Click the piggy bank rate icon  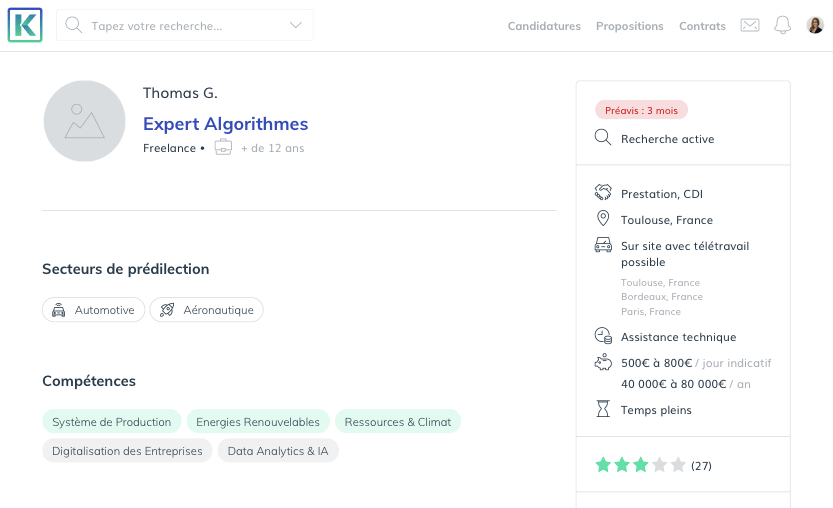pyautogui.click(x=603, y=362)
